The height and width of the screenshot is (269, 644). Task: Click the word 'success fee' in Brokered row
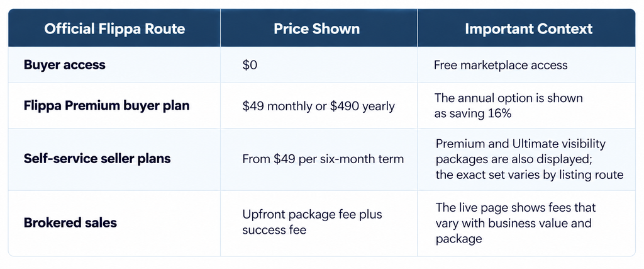[x=274, y=230]
